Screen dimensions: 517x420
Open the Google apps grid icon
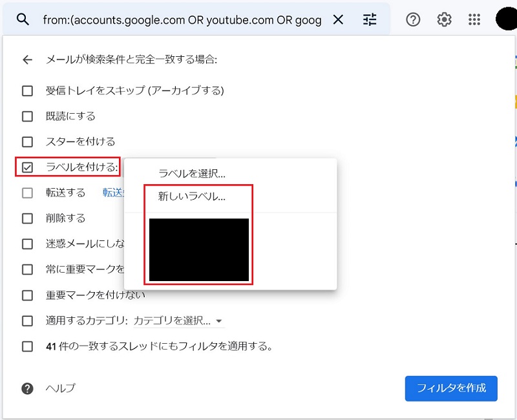tap(474, 20)
